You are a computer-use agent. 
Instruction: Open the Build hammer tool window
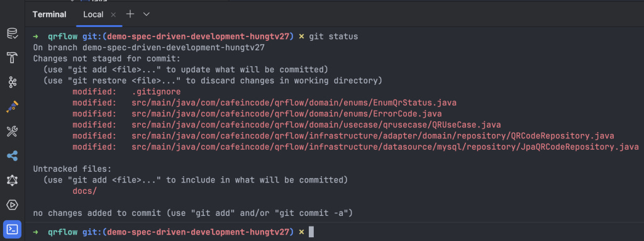click(x=13, y=58)
